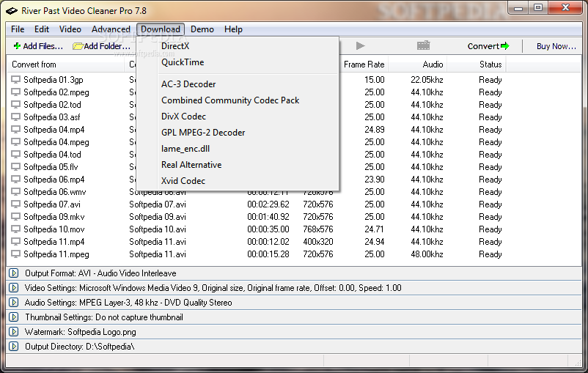Close the open Download menu
This screenshot has height=373, width=588.
pos(161,29)
